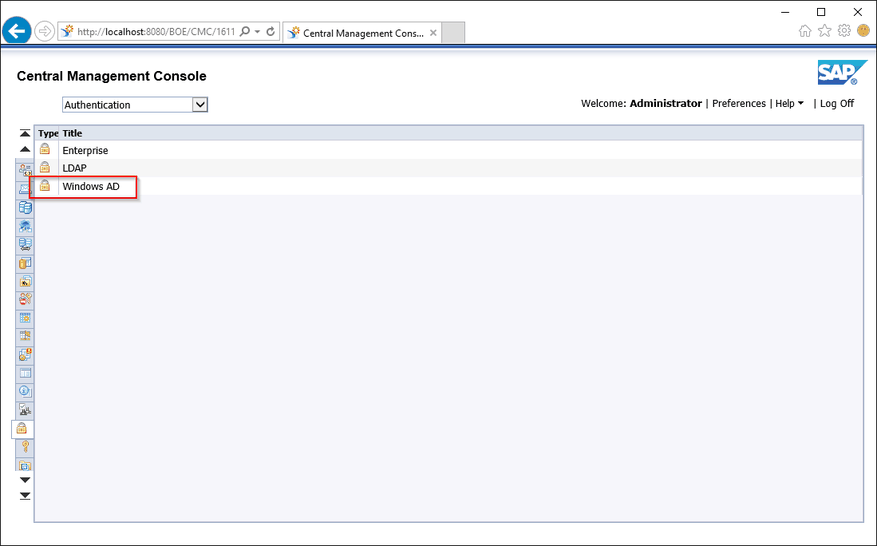Click the alert-badge sidebar icon
The height and width of the screenshot is (546, 877).
(25, 354)
